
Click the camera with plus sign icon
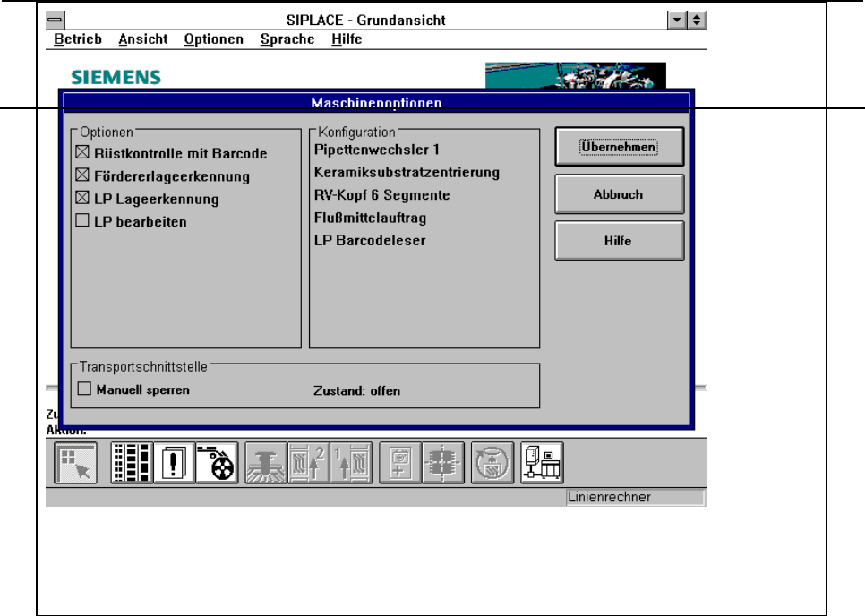(x=400, y=463)
